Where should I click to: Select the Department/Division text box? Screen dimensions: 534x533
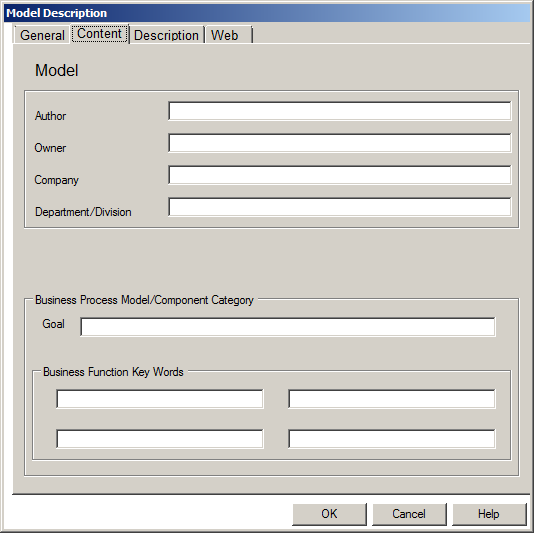(340, 207)
